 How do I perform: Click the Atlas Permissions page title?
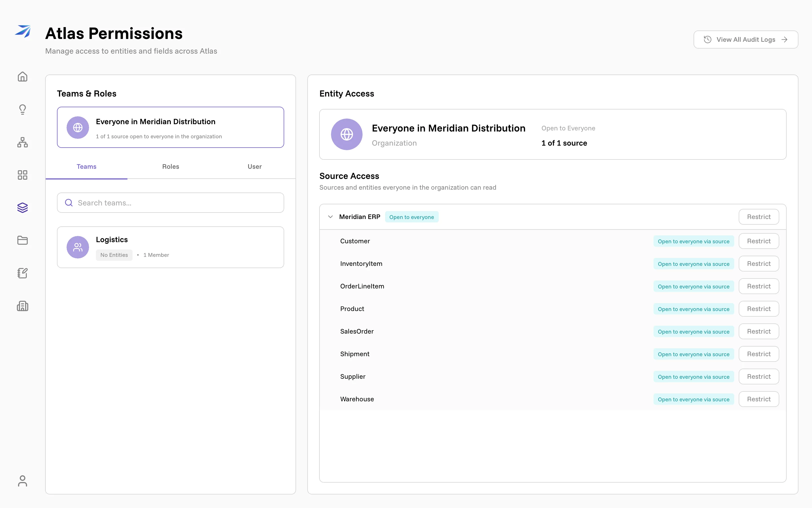click(x=114, y=34)
